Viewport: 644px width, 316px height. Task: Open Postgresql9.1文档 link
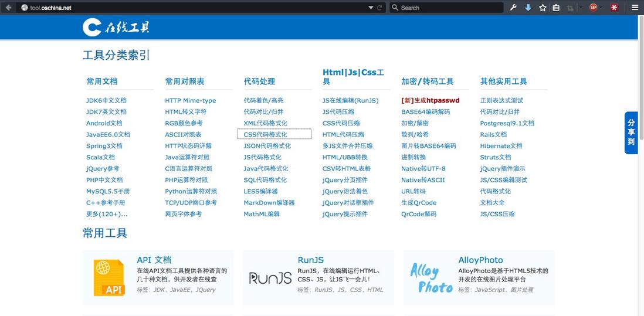507,123
